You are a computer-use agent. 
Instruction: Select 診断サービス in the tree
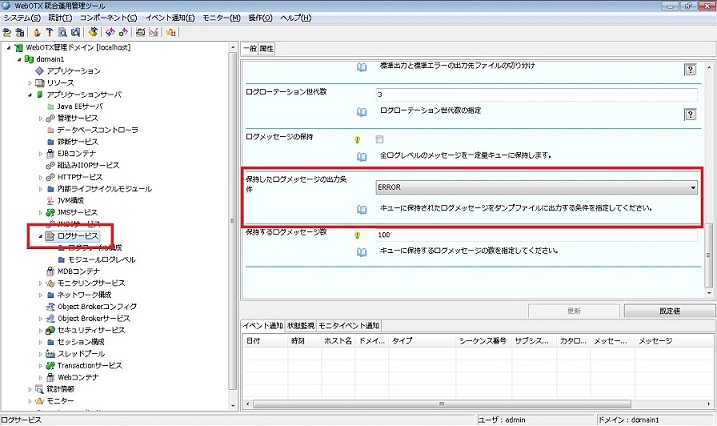coord(78,142)
